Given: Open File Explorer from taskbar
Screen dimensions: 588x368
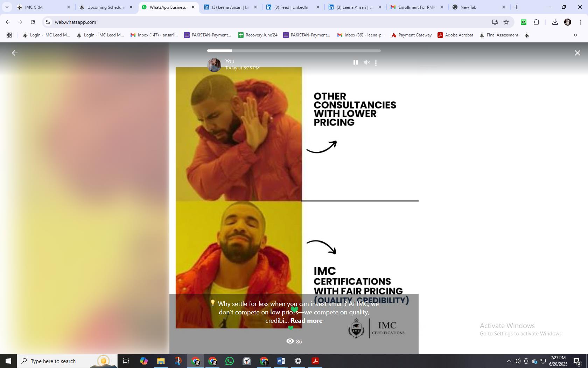Looking at the screenshot, I should click(161, 361).
